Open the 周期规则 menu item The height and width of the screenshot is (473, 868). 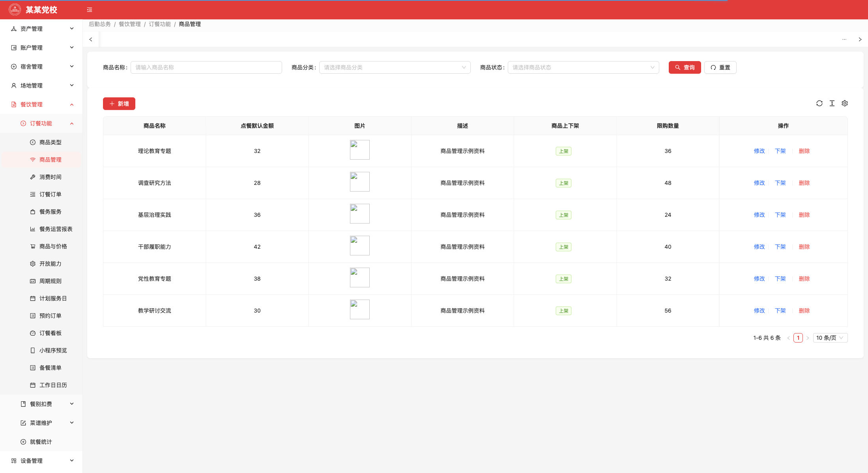coord(41,281)
